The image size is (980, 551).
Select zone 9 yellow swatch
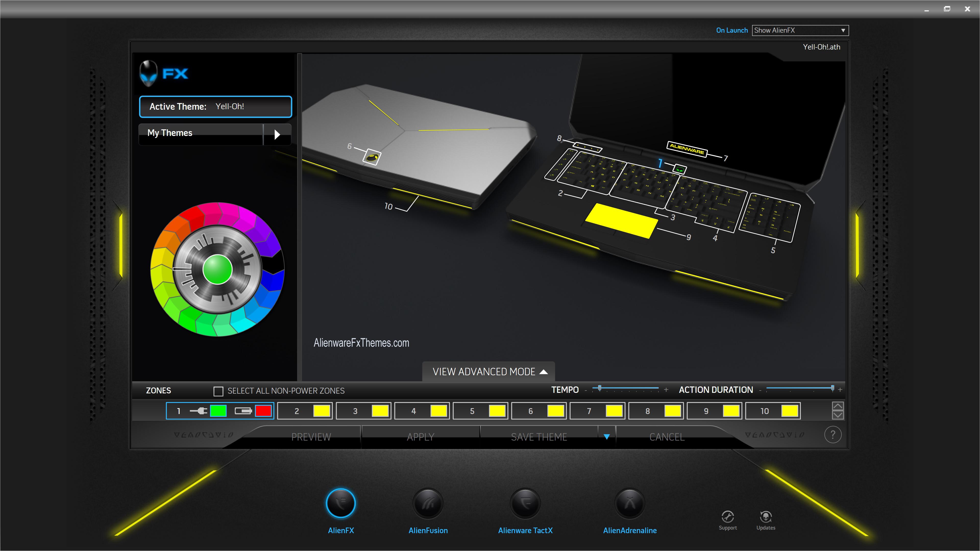731,411
